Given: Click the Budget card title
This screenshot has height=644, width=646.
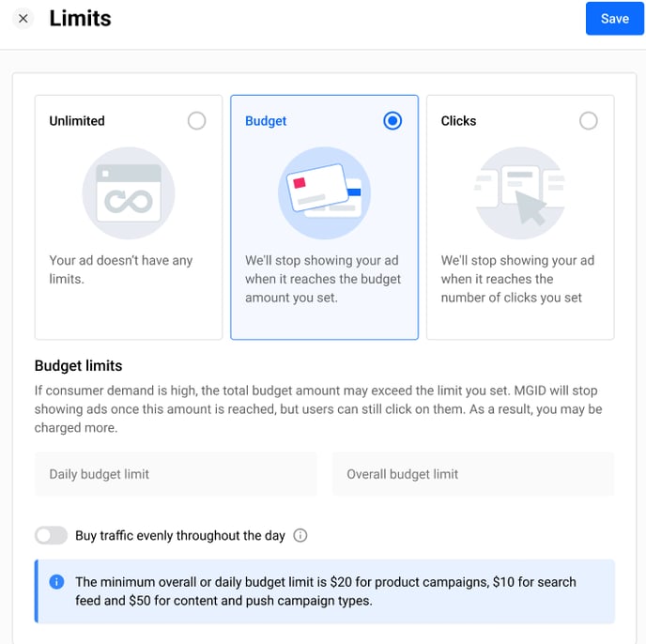Looking at the screenshot, I should click(266, 121).
